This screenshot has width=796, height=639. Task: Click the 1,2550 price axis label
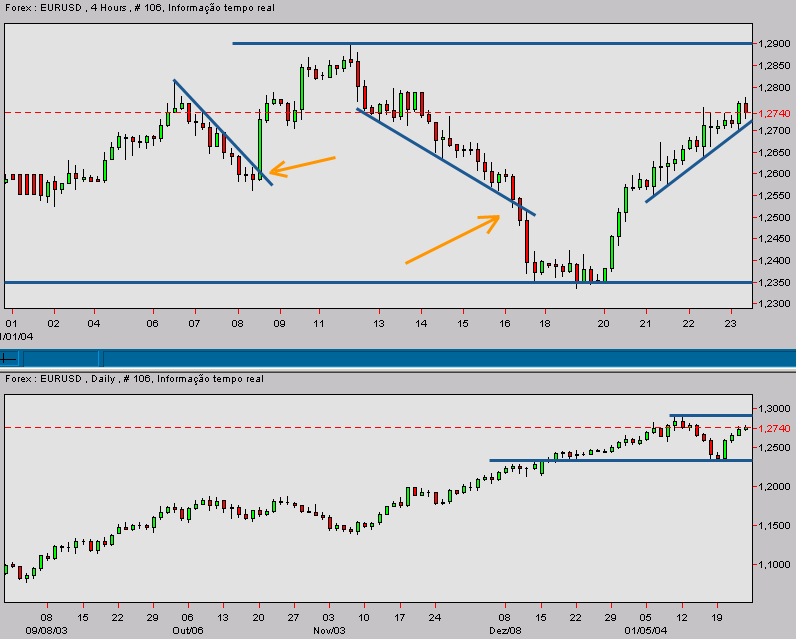tap(774, 195)
